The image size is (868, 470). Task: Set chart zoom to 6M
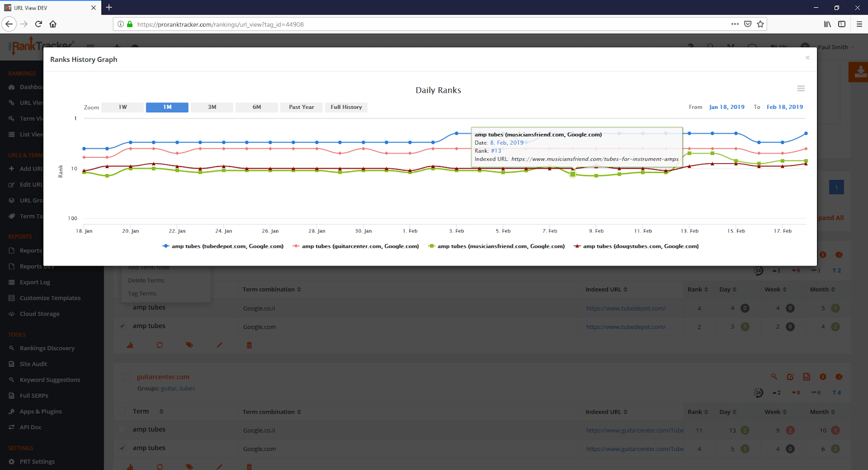pos(257,107)
